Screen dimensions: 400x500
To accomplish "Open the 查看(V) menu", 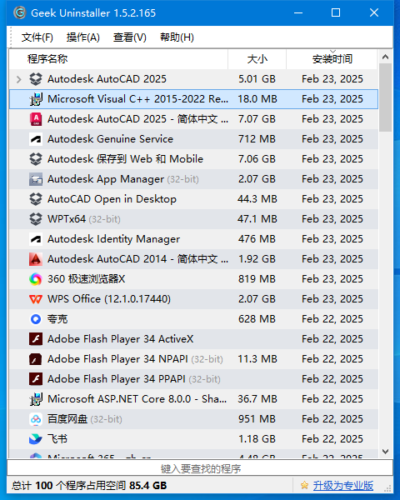I will click(x=130, y=37).
